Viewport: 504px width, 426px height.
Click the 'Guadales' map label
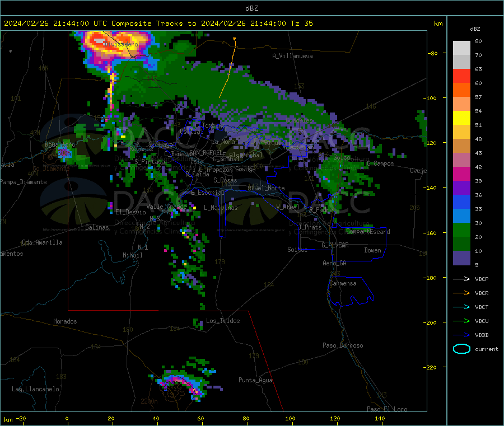tap(299, 120)
